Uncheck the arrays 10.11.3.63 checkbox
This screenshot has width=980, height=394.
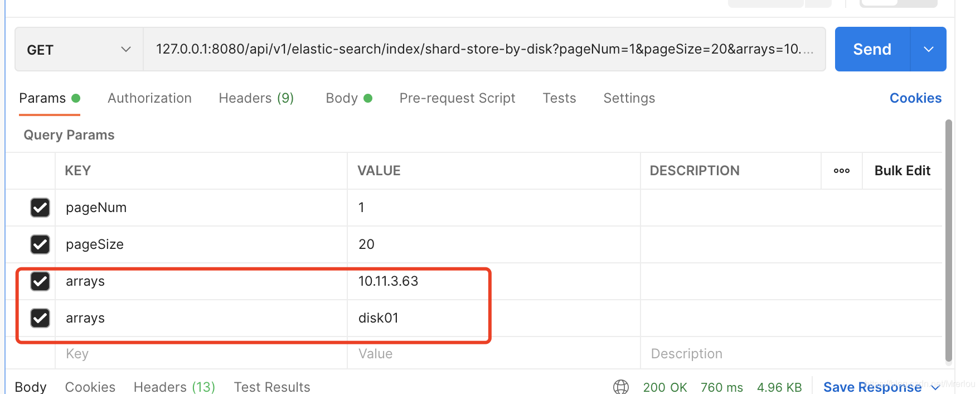click(x=40, y=281)
